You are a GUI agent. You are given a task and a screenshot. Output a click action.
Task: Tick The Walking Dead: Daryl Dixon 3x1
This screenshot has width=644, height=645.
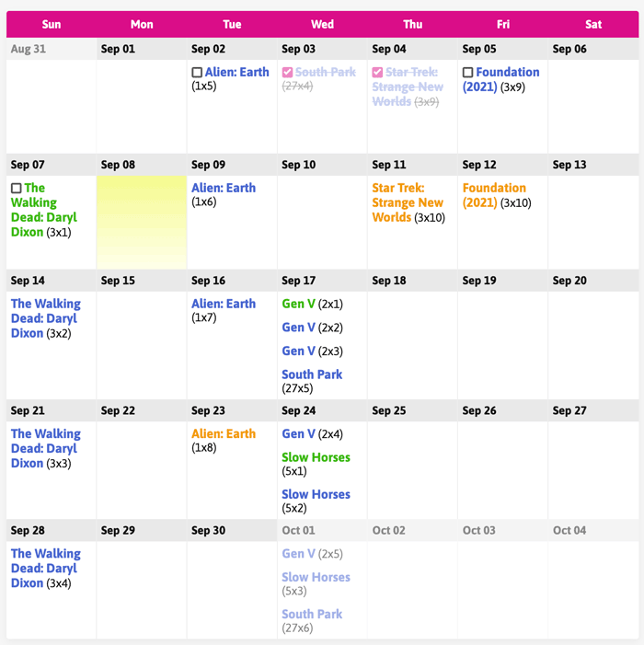click(16, 189)
